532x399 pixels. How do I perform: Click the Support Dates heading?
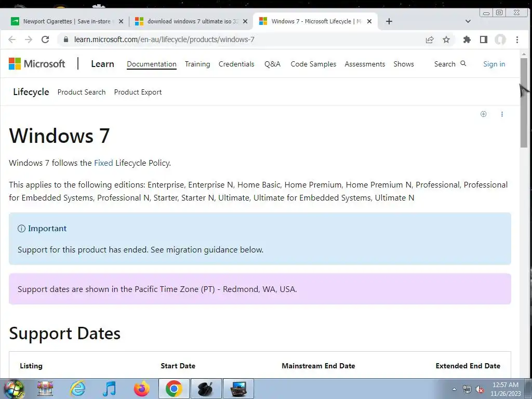coord(65,334)
